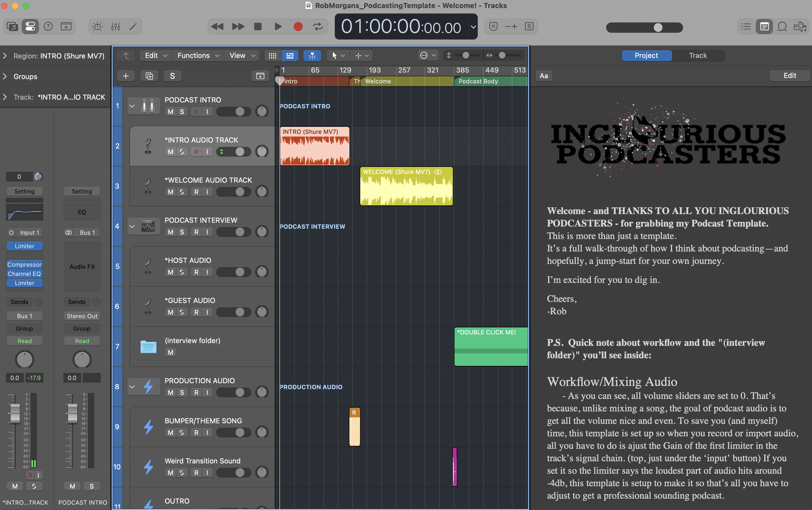Image resolution: width=812 pixels, height=510 pixels.
Task: Expand the Groups inspector section
Action: [5, 76]
